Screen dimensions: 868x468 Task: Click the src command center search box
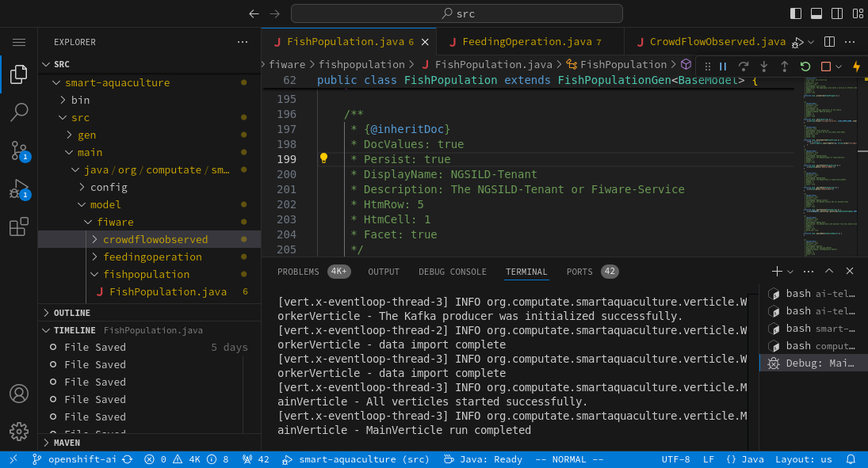click(457, 13)
